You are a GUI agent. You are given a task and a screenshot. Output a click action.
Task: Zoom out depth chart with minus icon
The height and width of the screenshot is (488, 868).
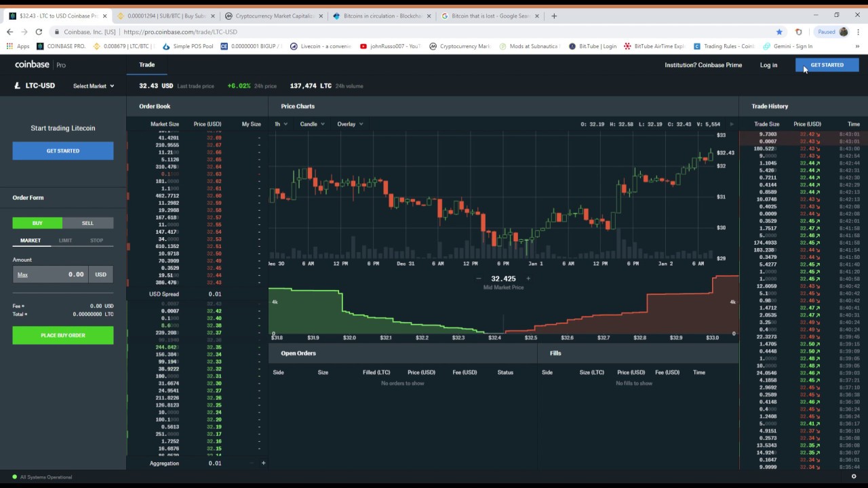pyautogui.click(x=478, y=279)
